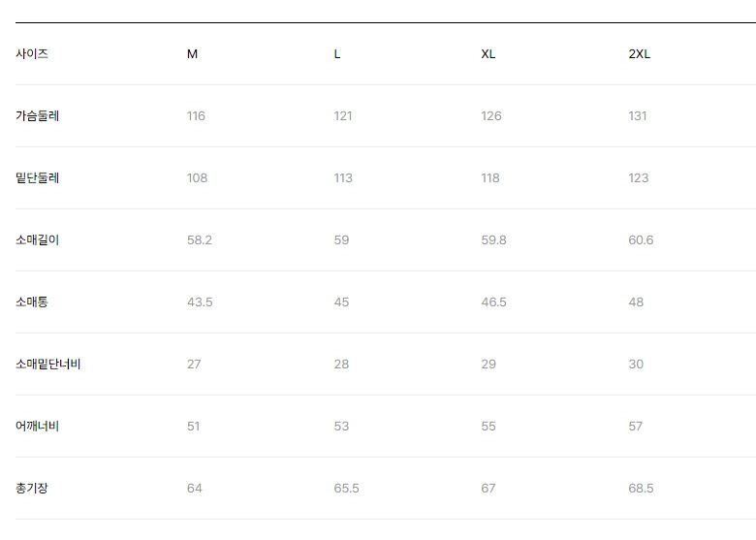Click the 소매길이 row label
The image size is (756, 540).
coord(37,239)
